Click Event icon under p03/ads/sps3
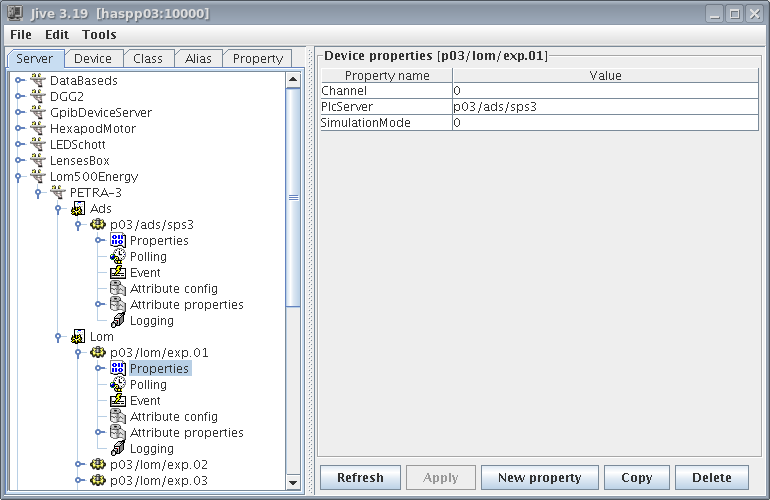770x500 pixels. tap(118, 273)
